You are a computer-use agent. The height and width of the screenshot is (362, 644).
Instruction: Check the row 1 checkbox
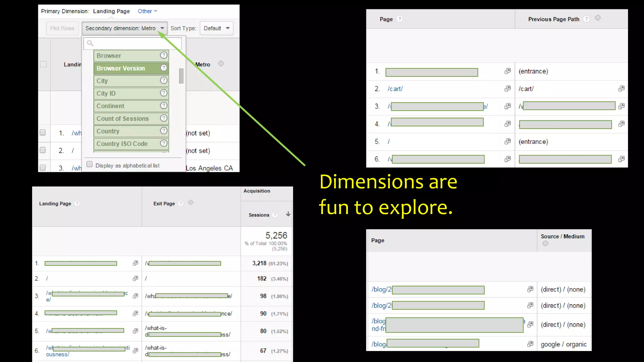43,132
